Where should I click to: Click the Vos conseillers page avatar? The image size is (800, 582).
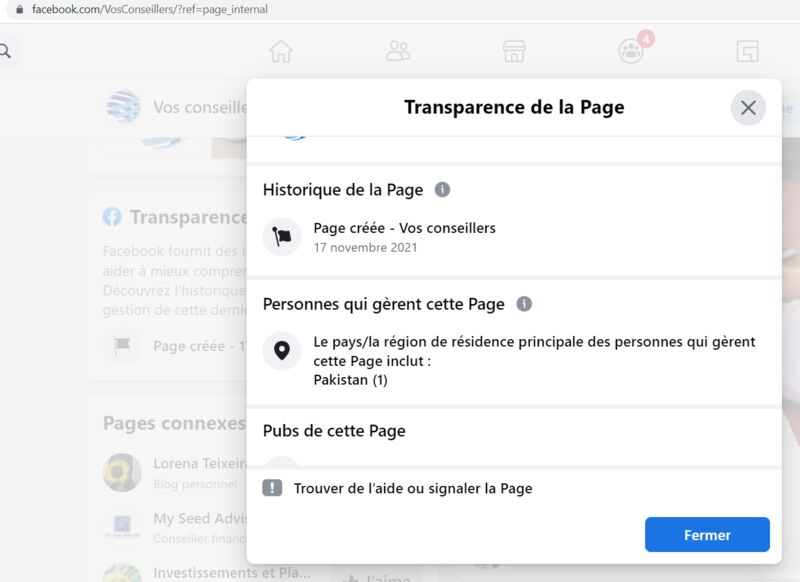click(123, 107)
